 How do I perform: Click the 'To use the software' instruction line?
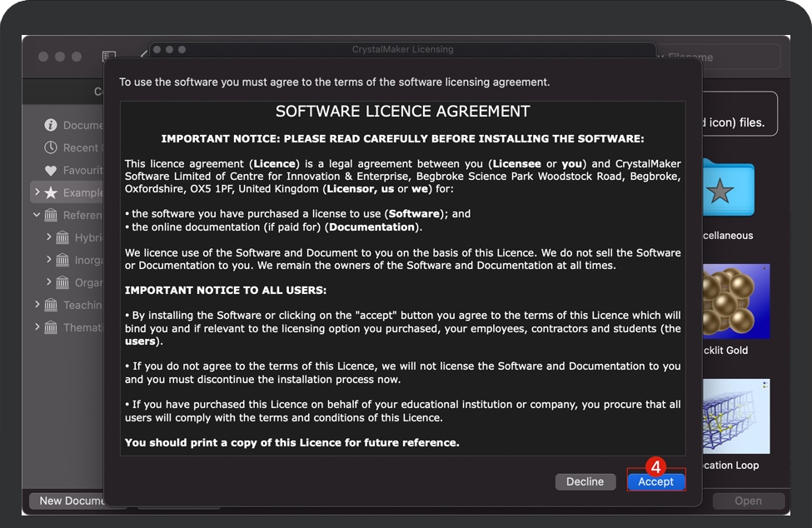(x=335, y=82)
